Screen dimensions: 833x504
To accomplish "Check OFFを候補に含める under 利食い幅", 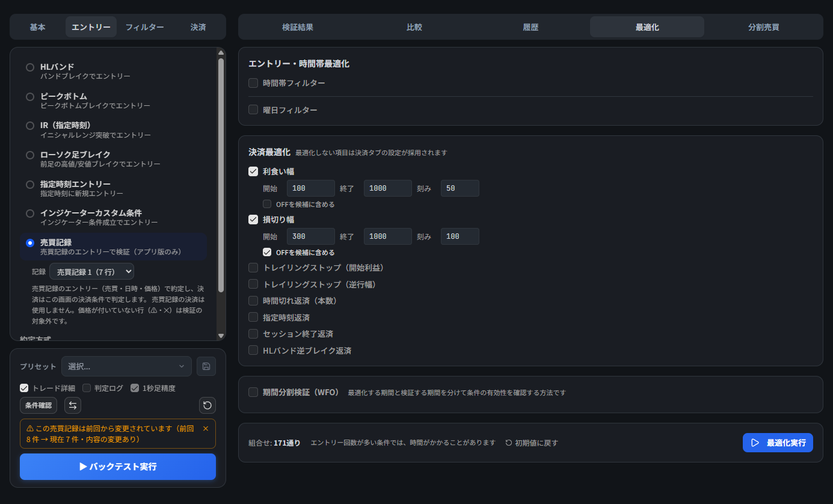I will tap(267, 204).
